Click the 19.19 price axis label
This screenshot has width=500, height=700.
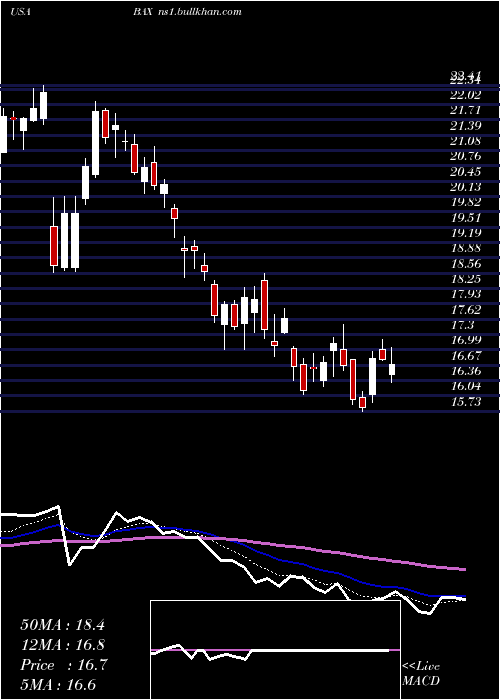point(465,233)
